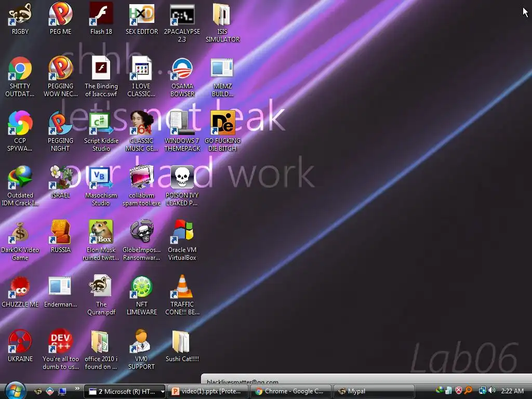Open the Microsoft (R) HT... taskbar group dropdown

[163, 392]
